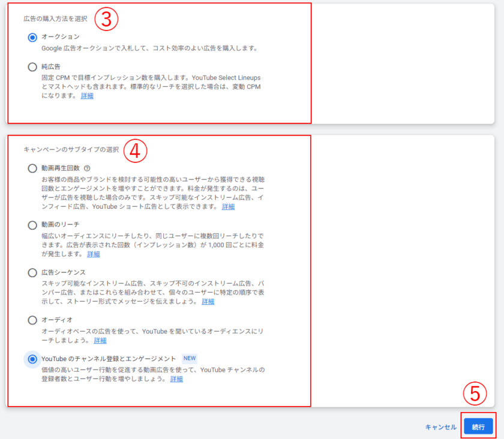Choose the 動画のリーチ subtype
Screen dimensions: 504x439
[x=32, y=225]
